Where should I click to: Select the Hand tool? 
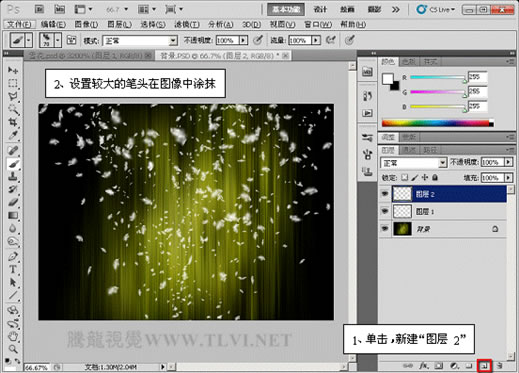[x=13, y=336]
